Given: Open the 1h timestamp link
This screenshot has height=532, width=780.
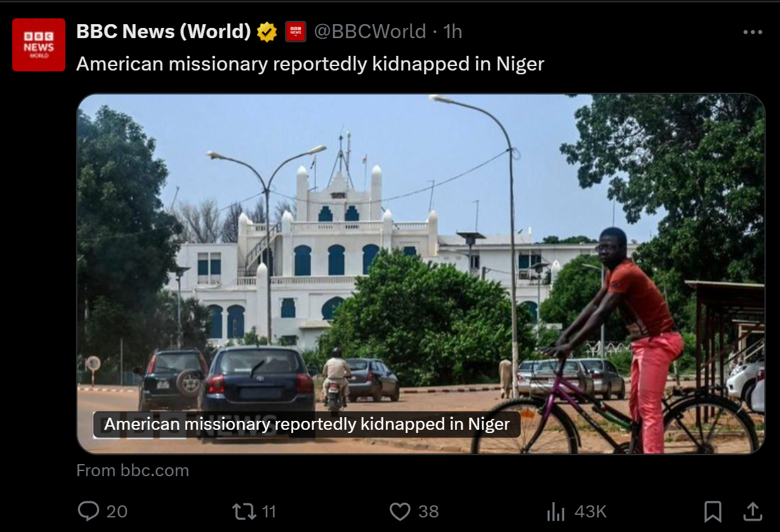Looking at the screenshot, I should (x=453, y=32).
